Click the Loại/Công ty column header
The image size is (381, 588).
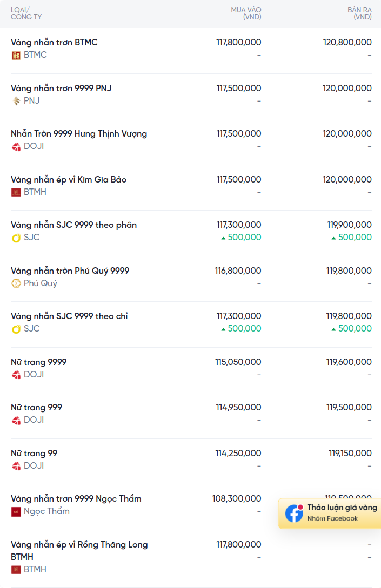pos(26,13)
